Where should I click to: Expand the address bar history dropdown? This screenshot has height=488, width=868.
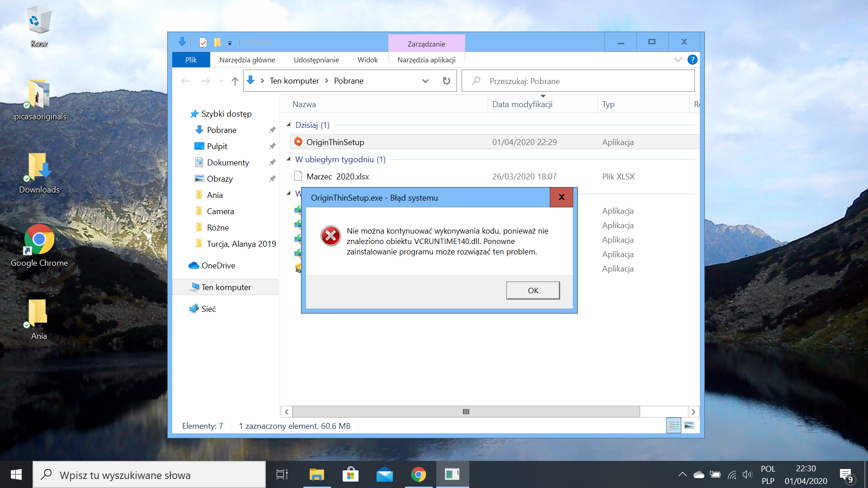tap(425, 81)
